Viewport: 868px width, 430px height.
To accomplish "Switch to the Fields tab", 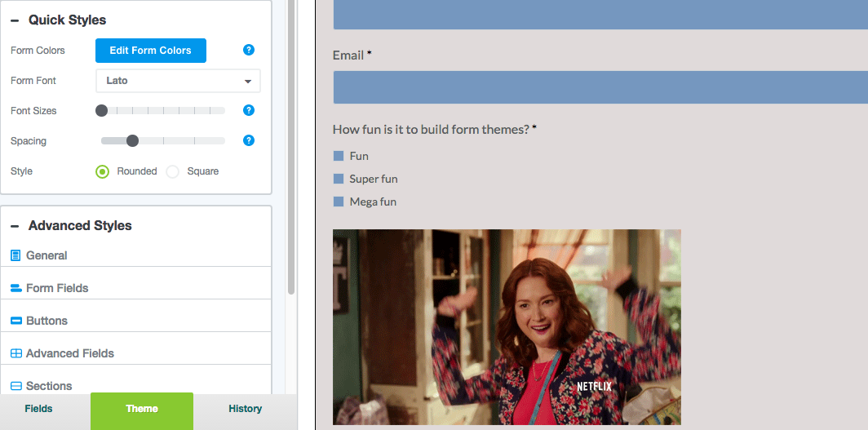I will (39, 409).
